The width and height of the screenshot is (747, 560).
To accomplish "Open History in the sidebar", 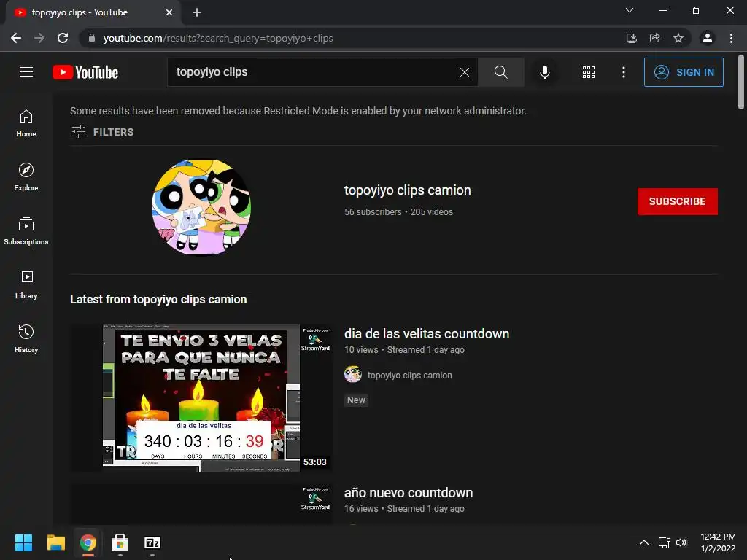I will 26,338.
